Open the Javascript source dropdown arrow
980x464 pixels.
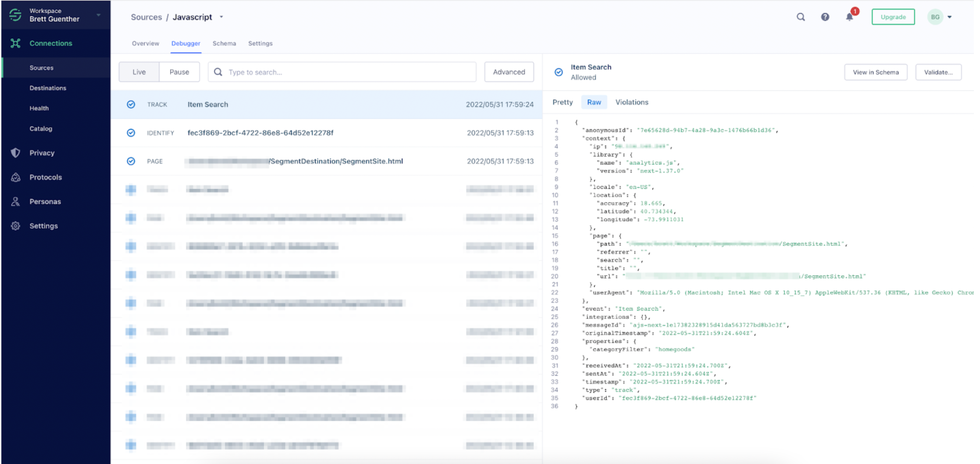[221, 17]
